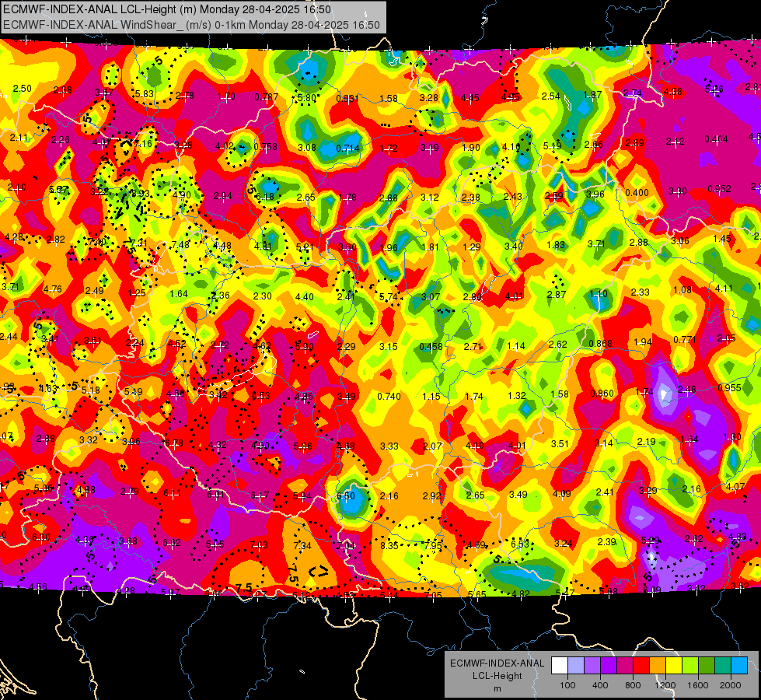Click the wind shear value 4.09
The width and height of the screenshot is (761, 700).
coord(561,494)
